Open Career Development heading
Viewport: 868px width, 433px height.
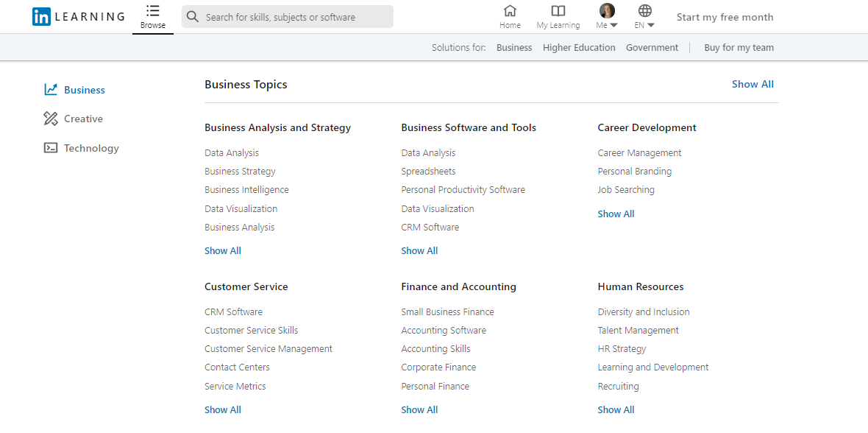[x=647, y=127]
